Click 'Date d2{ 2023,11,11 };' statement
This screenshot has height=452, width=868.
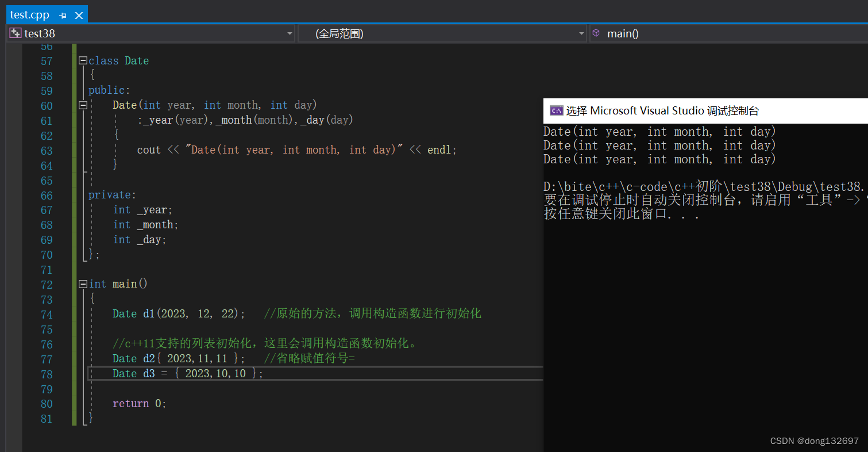(x=179, y=359)
